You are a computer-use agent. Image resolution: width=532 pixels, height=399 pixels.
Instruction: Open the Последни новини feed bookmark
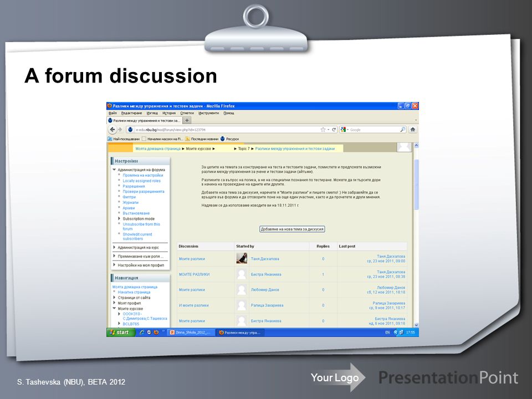click(x=202, y=139)
